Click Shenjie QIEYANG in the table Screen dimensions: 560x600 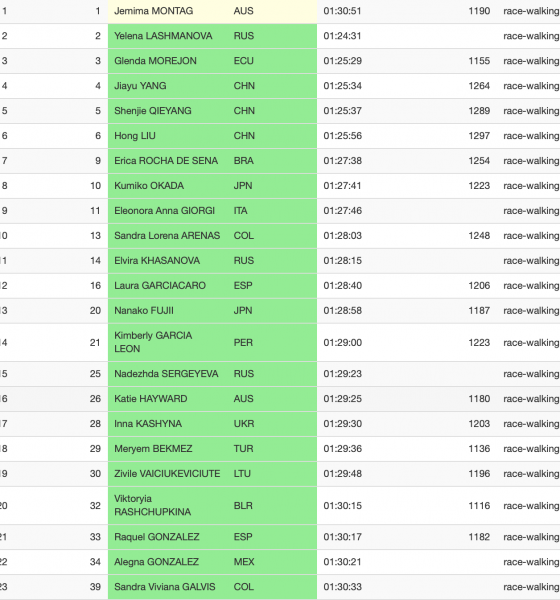tap(153, 111)
